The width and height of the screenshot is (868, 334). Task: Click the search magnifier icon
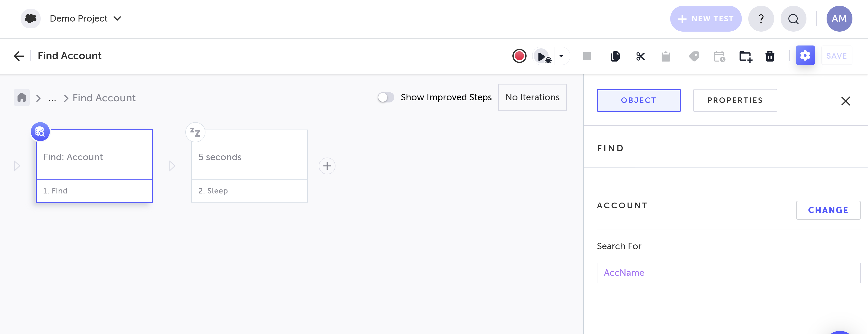(793, 19)
